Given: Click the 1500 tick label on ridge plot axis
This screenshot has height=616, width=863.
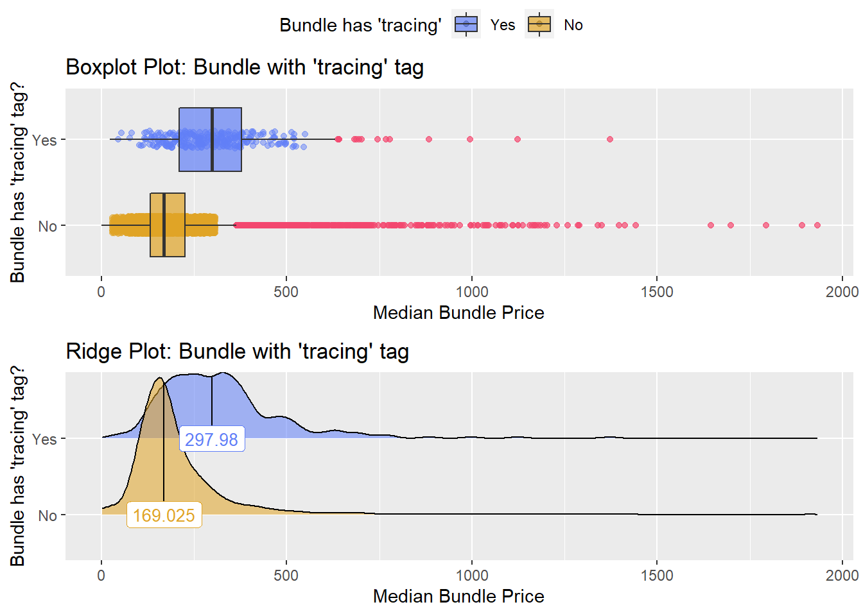Looking at the screenshot, I should click(657, 576).
